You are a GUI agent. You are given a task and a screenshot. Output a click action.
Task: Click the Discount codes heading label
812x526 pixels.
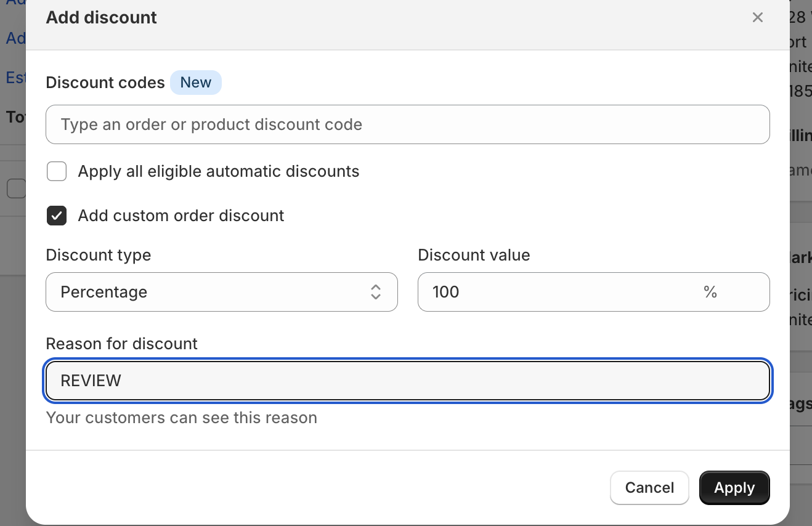coord(105,83)
